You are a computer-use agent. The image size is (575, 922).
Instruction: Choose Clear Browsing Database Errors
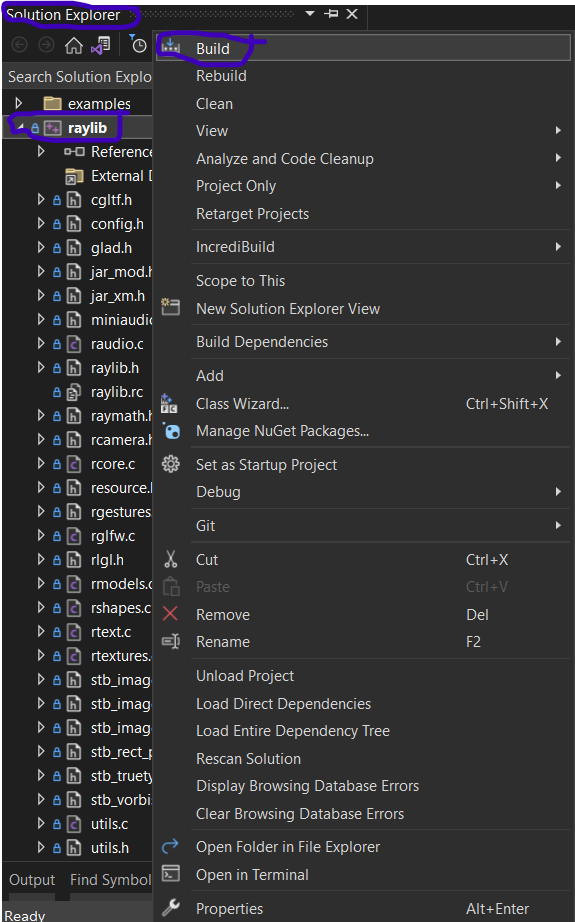pyautogui.click(x=363, y=814)
